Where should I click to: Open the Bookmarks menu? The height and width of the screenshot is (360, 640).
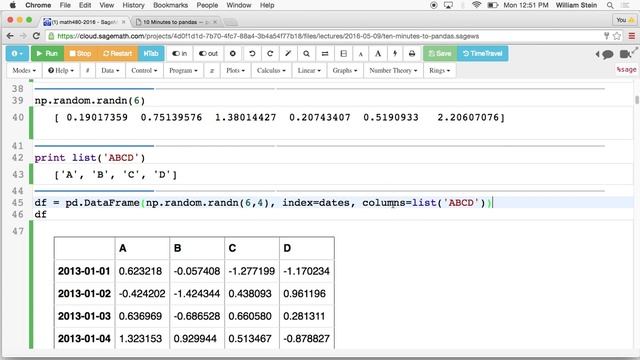170,5
